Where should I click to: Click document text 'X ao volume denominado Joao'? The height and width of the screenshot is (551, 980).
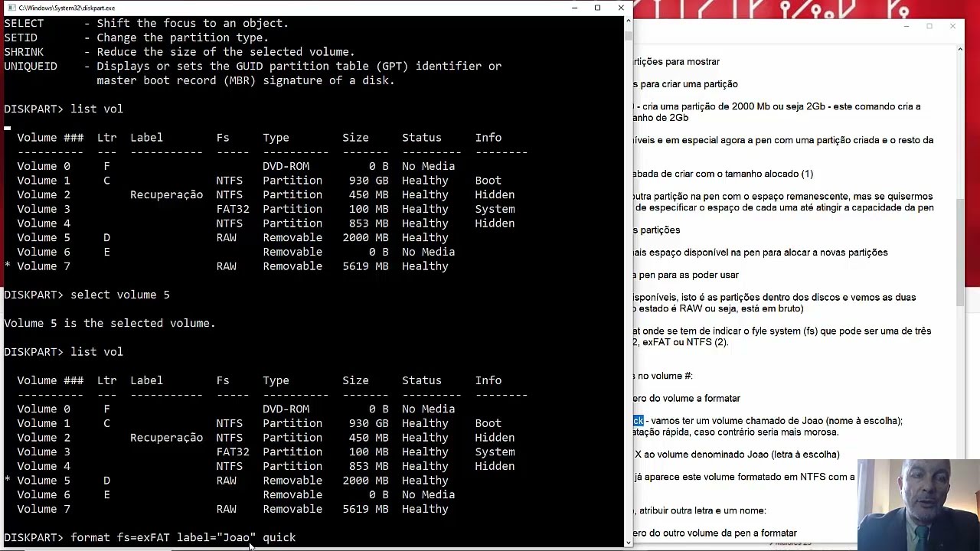tap(703, 455)
